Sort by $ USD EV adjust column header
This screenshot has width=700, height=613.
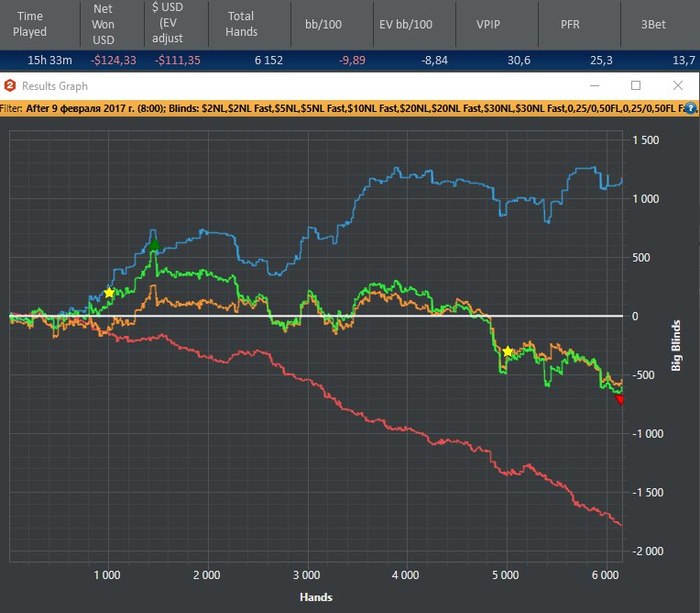167,23
